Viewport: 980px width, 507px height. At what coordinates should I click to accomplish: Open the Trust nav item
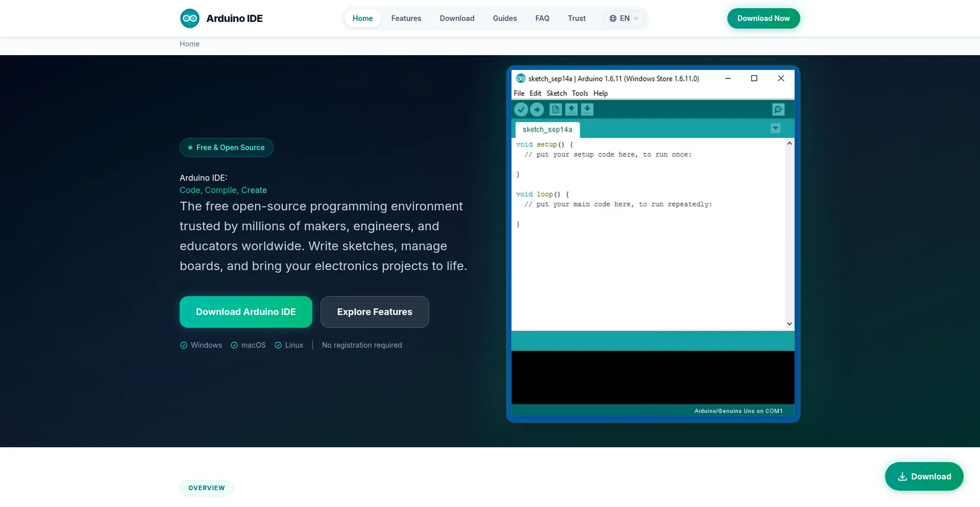coord(577,18)
